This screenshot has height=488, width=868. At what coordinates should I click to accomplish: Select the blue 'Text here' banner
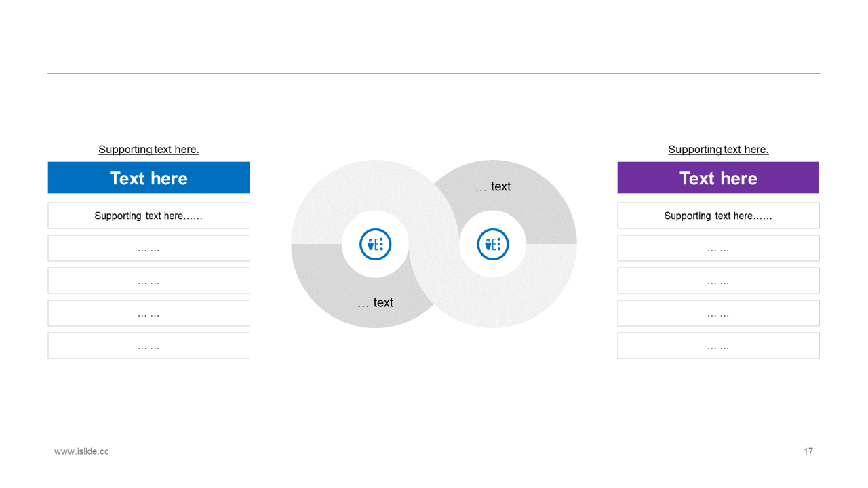149,178
